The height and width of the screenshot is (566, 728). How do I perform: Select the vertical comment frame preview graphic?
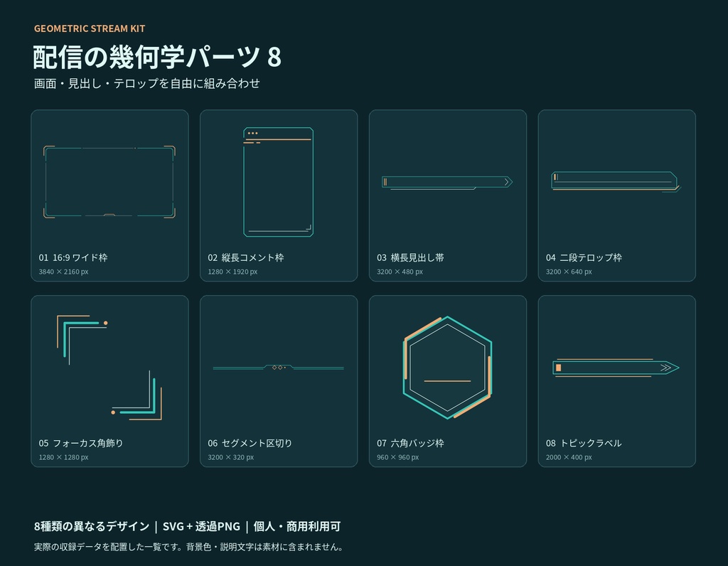pyautogui.click(x=279, y=181)
